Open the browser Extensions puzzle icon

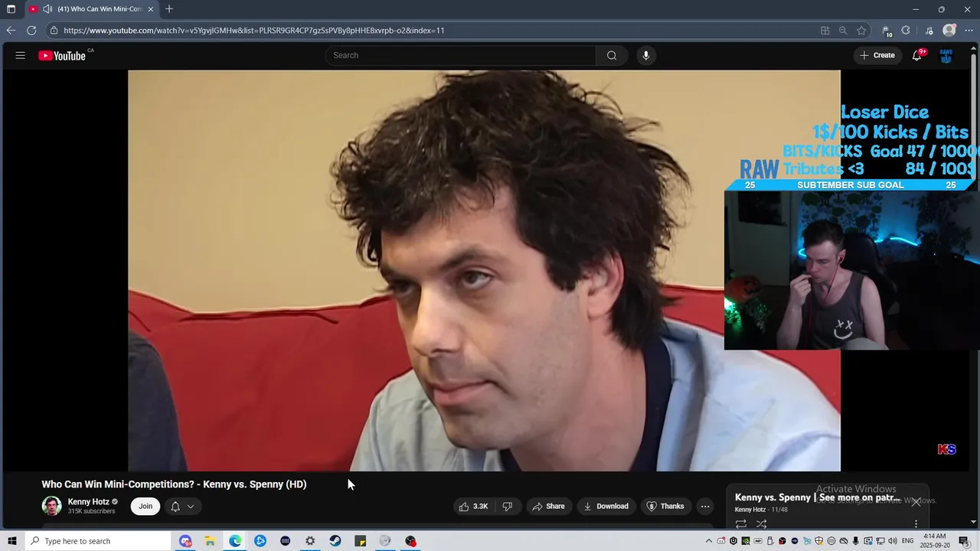pos(906,31)
